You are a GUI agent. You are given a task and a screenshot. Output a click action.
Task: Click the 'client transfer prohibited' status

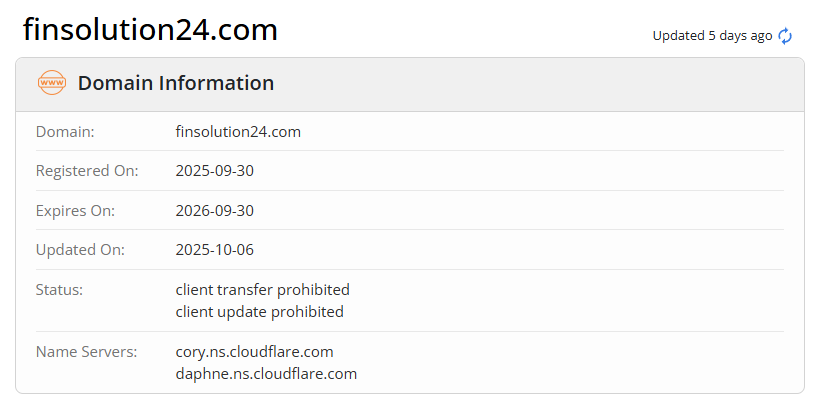pos(263,290)
